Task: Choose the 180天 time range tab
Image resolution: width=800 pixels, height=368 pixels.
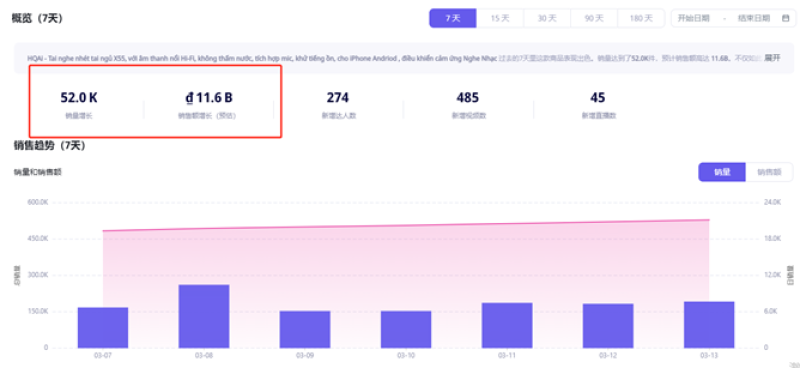Action: 641,18
